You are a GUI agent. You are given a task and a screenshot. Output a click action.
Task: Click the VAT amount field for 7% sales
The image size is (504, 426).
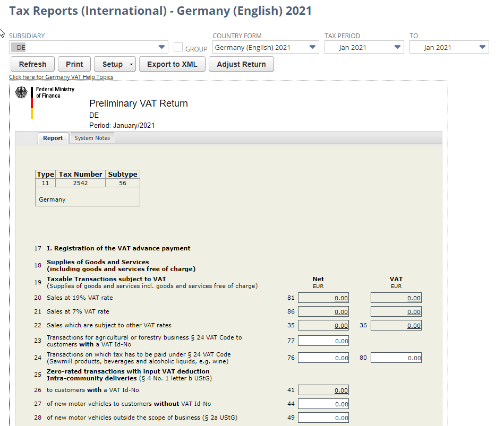point(396,311)
